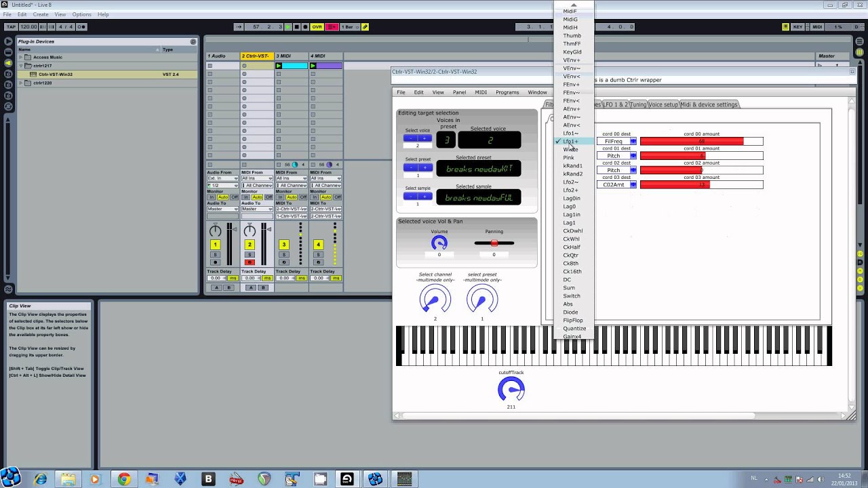The image size is (868, 488).
Task: Switch to the Voice setup tab
Action: (x=663, y=105)
